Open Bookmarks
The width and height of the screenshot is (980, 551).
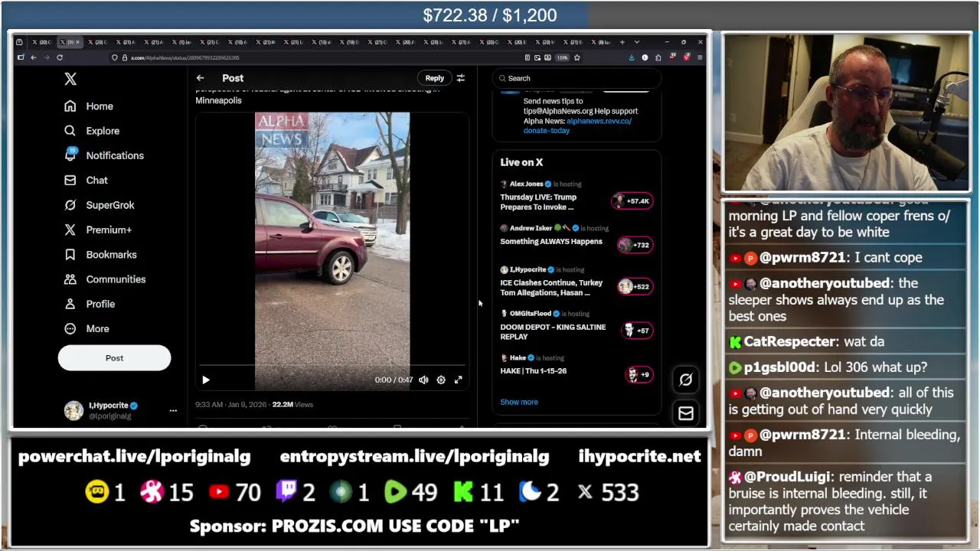101,254
